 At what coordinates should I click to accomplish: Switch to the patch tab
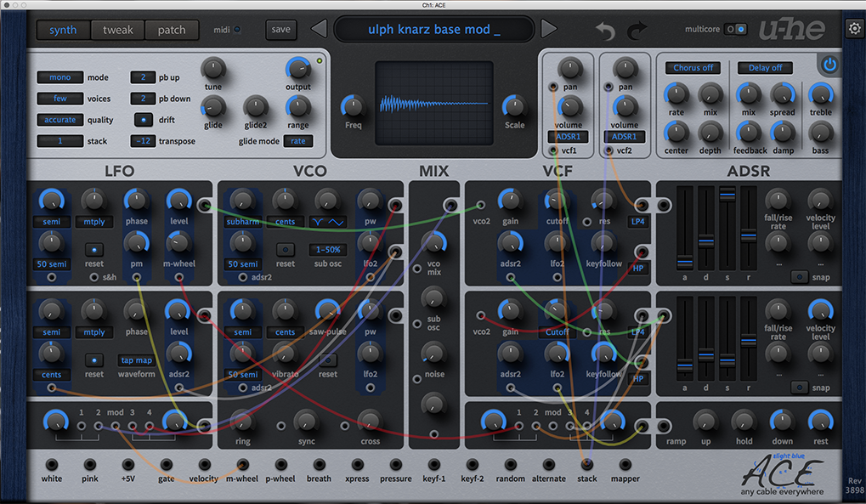(x=172, y=30)
